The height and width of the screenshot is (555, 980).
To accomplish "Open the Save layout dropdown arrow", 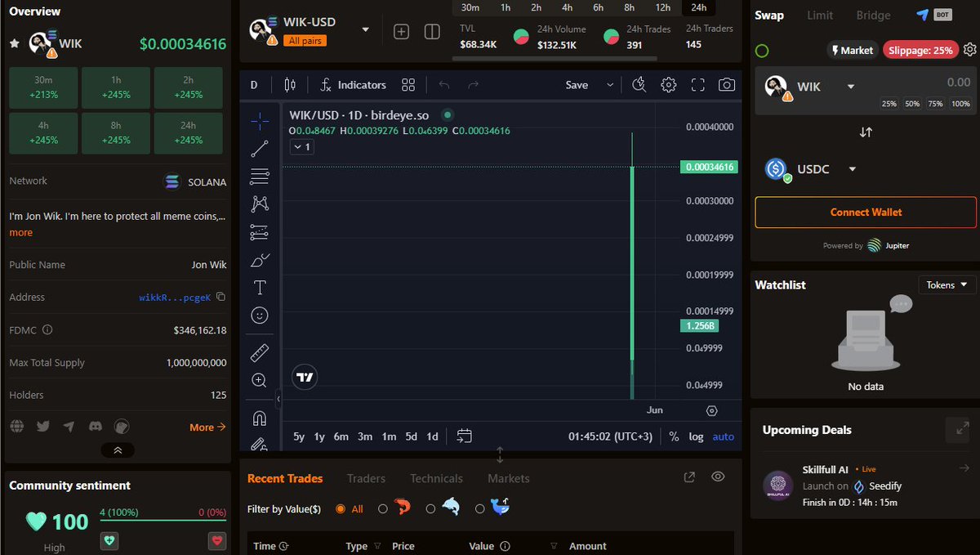I will point(610,85).
